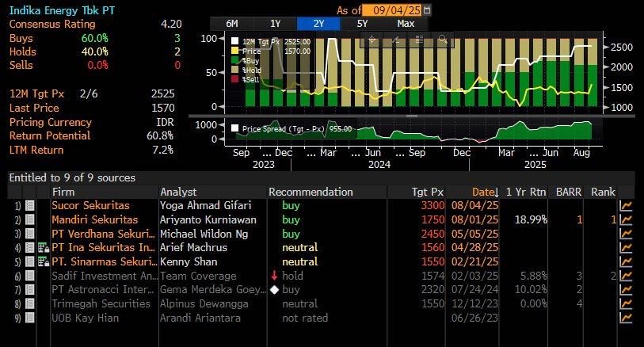Open the chart icon for Mandiri Sekuritas row

[626, 219]
